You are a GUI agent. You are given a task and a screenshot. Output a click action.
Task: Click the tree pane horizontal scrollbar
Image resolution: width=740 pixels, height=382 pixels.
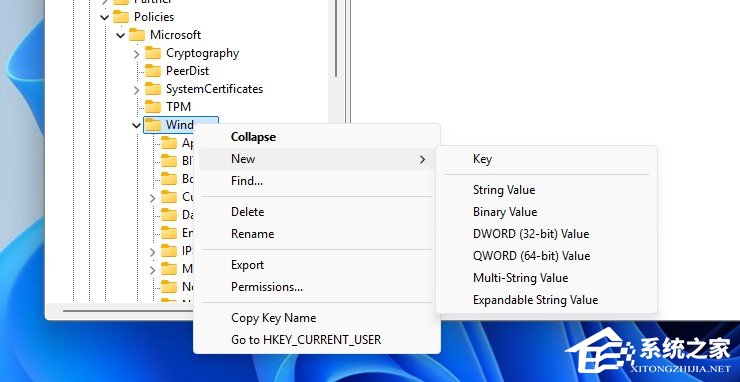(x=128, y=311)
